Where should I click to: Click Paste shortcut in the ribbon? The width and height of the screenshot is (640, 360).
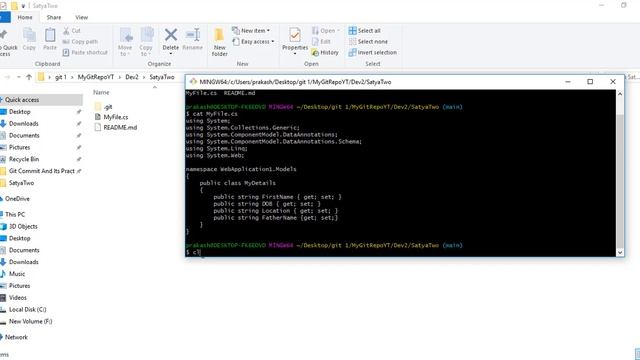(x=85, y=53)
